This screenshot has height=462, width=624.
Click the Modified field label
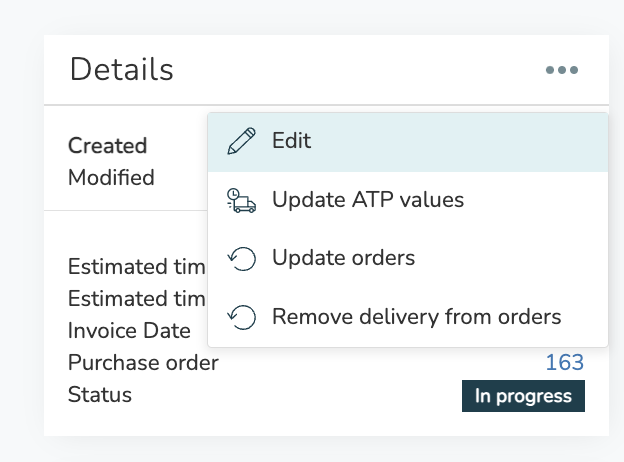click(x=111, y=177)
